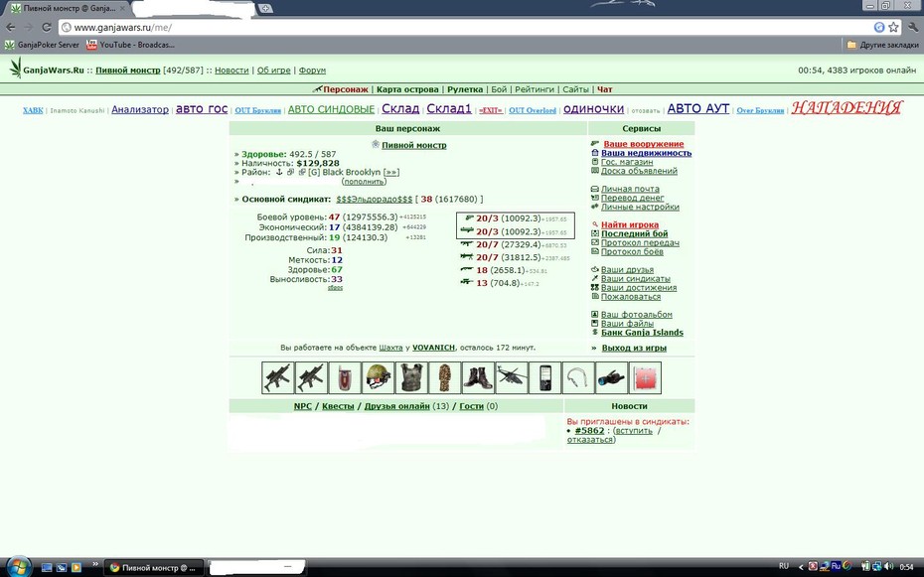Open the Чат menu item
This screenshot has height=577, width=924.
[605, 89]
